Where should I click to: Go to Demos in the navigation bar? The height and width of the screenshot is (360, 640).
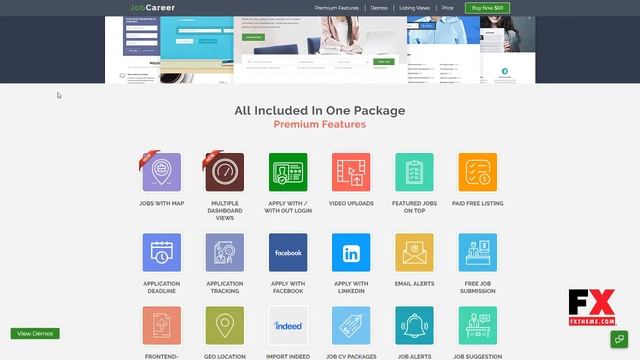pyautogui.click(x=379, y=8)
